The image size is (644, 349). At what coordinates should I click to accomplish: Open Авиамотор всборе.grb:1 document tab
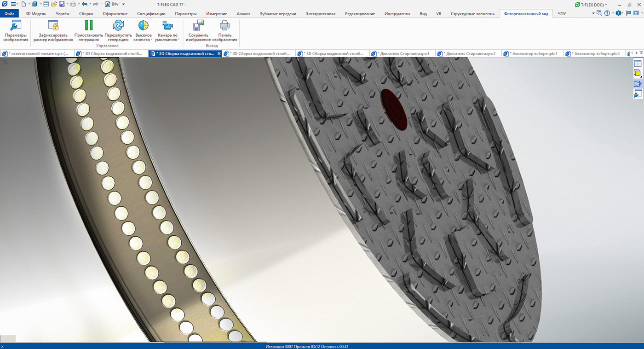533,53
